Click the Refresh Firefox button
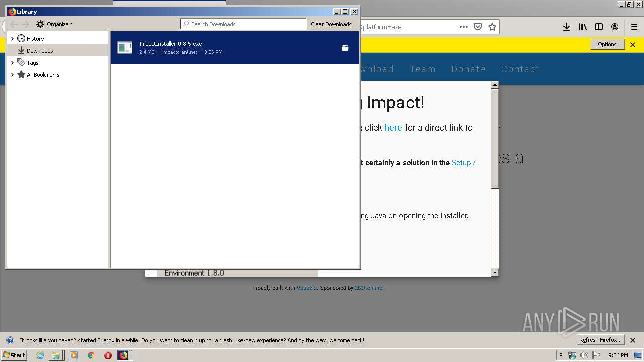Image resolution: width=644 pixels, height=362 pixels. pos(600,340)
